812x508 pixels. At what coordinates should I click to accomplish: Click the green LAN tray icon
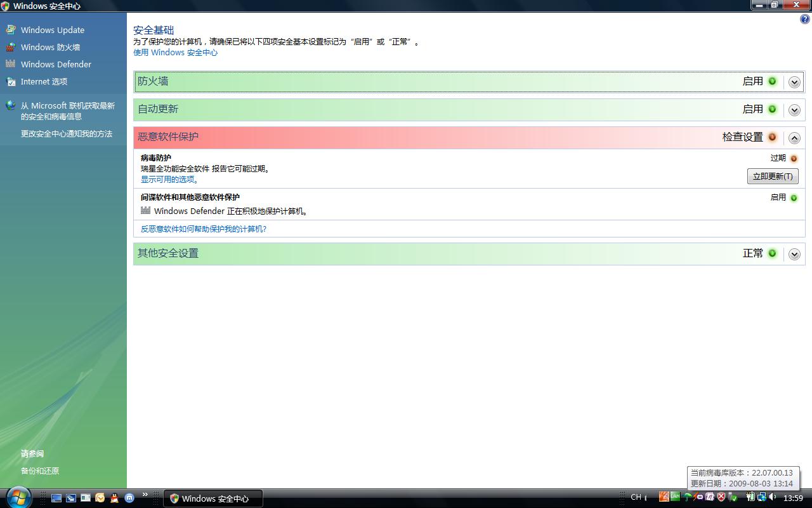pos(675,497)
